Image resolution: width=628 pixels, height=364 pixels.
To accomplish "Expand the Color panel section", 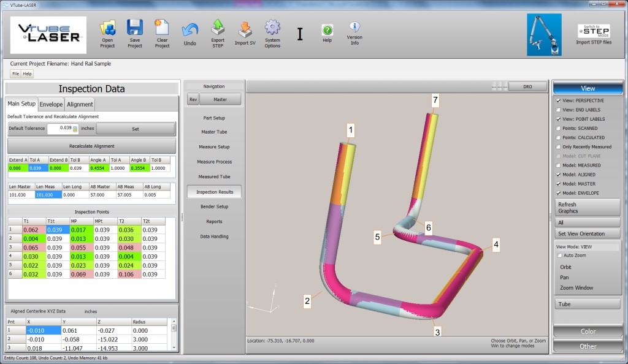I will pos(588,332).
